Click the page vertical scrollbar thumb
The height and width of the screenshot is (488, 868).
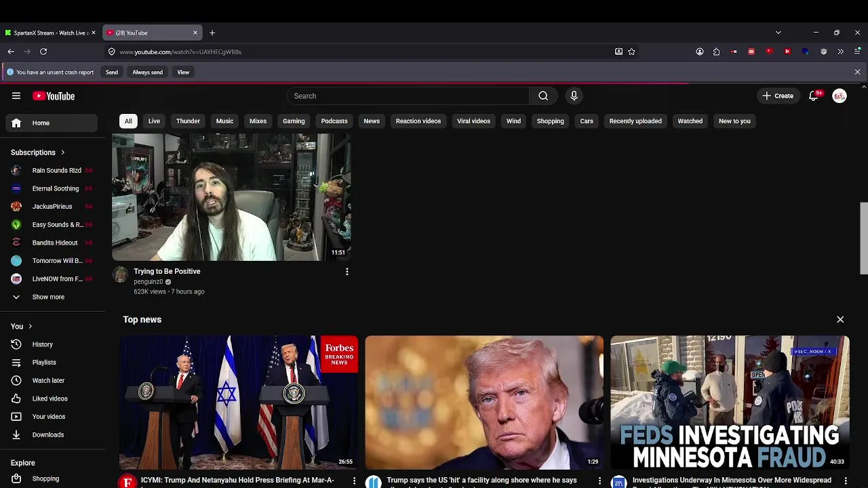pyautogui.click(x=863, y=238)
